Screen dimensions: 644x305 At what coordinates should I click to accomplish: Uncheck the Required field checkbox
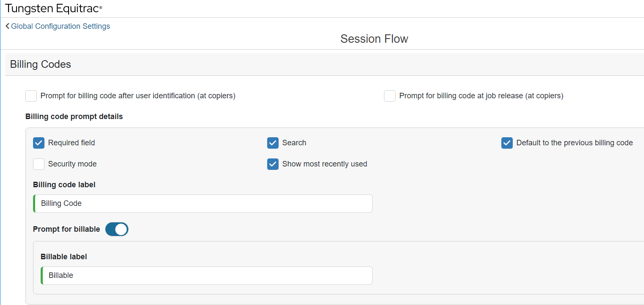click(x=39, y=143)
